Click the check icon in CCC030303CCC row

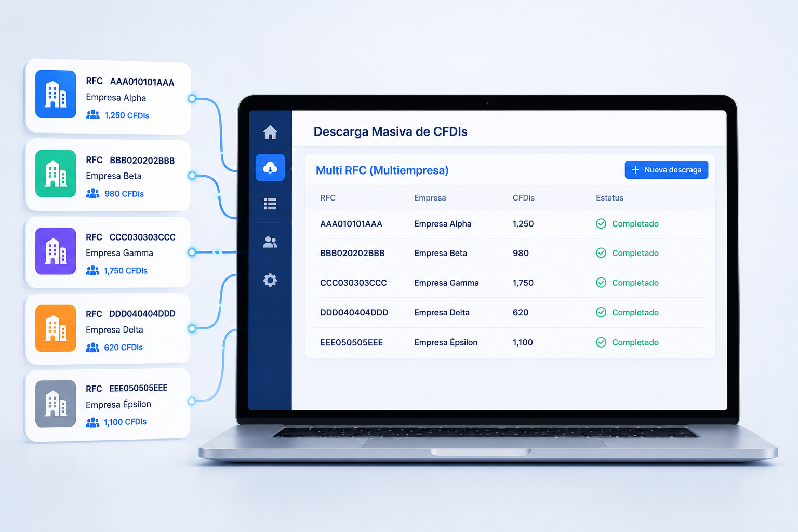click(x=601, y=283)
